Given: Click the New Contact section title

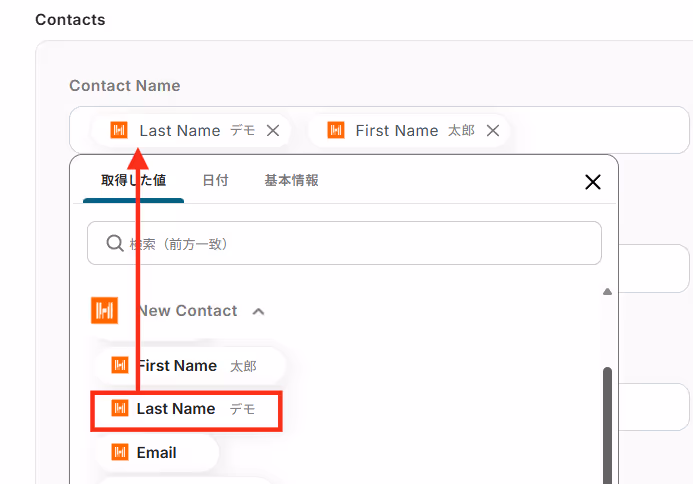Looking at the screenshot, I should click(x=188, y=311).
